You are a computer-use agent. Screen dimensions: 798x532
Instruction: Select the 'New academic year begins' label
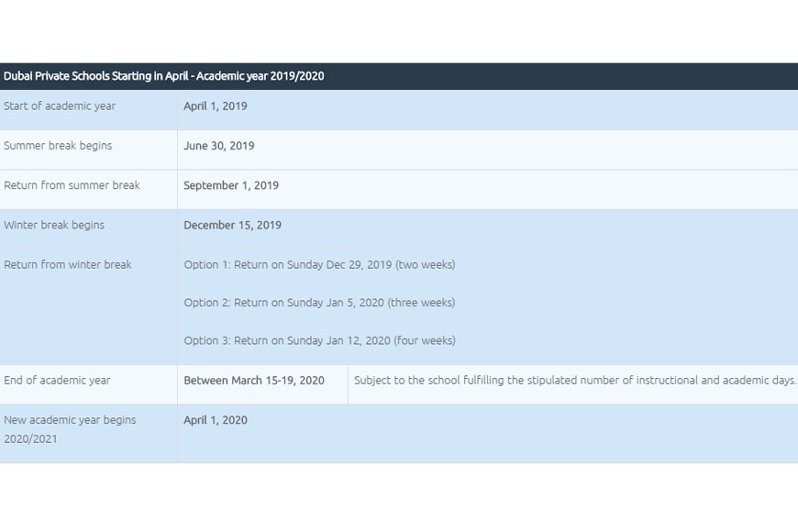tap(70, 420)
